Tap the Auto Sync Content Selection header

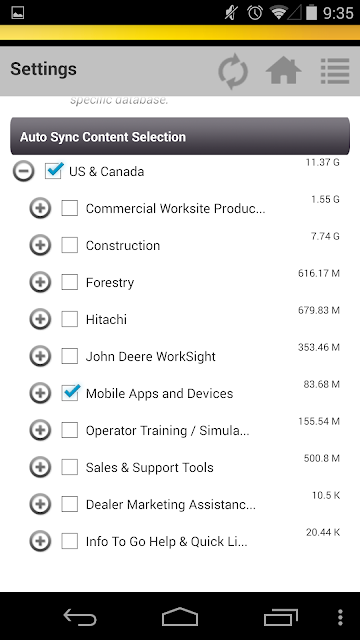pyautogui.click(x=180, y=136)
